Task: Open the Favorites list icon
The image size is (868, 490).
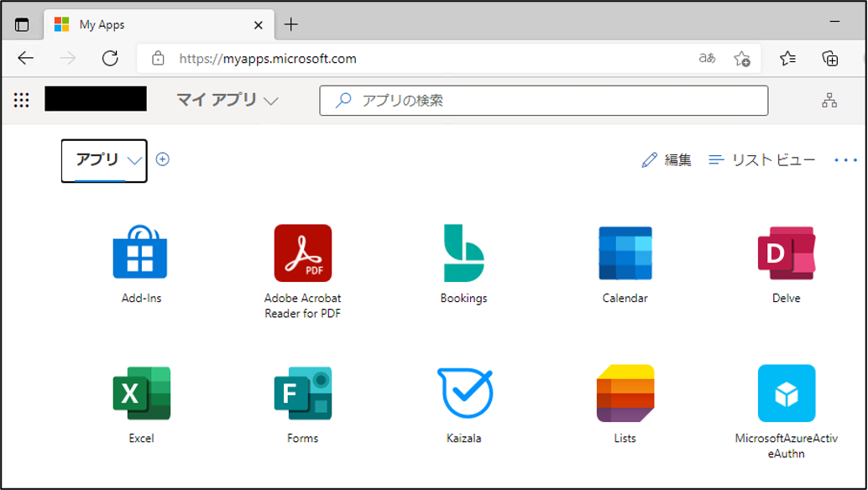Action: [787, 58]
